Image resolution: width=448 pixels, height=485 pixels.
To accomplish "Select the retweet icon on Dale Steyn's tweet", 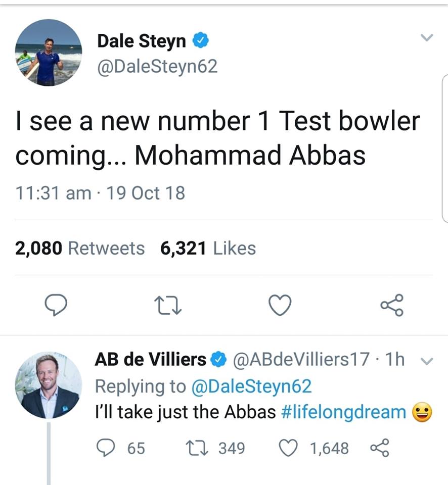I will pos(168,305).
